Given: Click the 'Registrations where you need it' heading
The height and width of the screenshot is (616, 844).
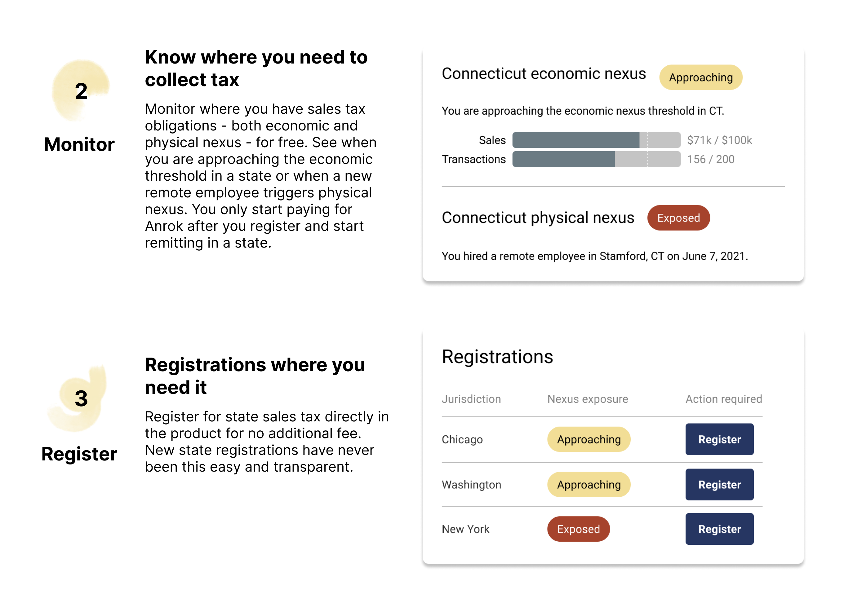Looking at the screenshot, I should (255, 376).
